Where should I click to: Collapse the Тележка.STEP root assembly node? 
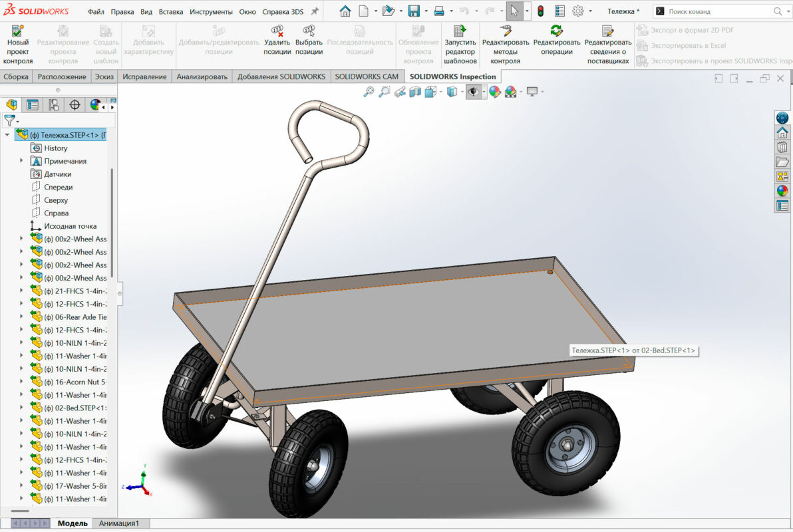pyautogui.click(x=7, y=135)
